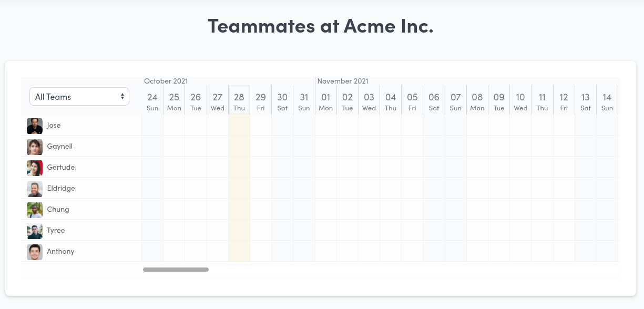Image resolution: width=644 pixels, height=309 pixels.
Task: Click Chung's avatar photo
Action: [x=35, y=210]
